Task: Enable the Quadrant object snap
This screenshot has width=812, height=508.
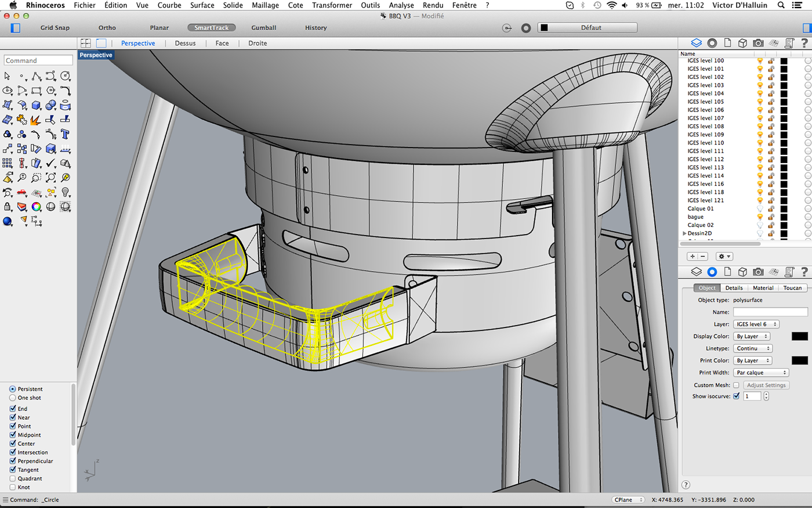Action: [x=13, y=478]
